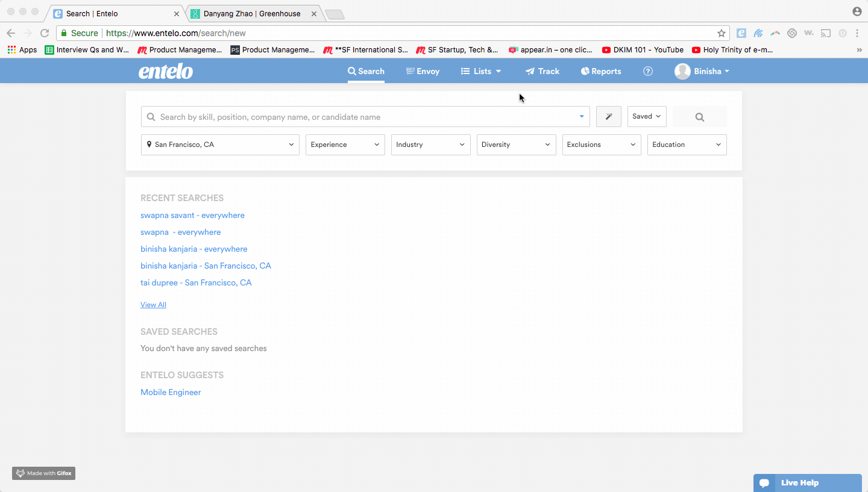This screenshot has height=492, width=868.
Task: Close the Danyang Zhao Greenhouse tab
Action: click(x=315, y=13)
